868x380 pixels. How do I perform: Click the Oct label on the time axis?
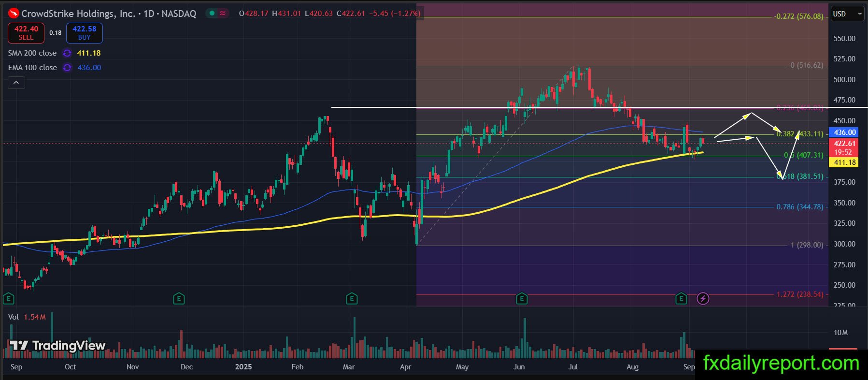coord(71,367)
